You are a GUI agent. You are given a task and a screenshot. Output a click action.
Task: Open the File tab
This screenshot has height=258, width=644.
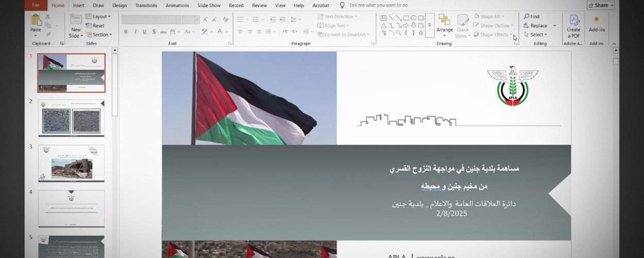[x=36, y=5]
